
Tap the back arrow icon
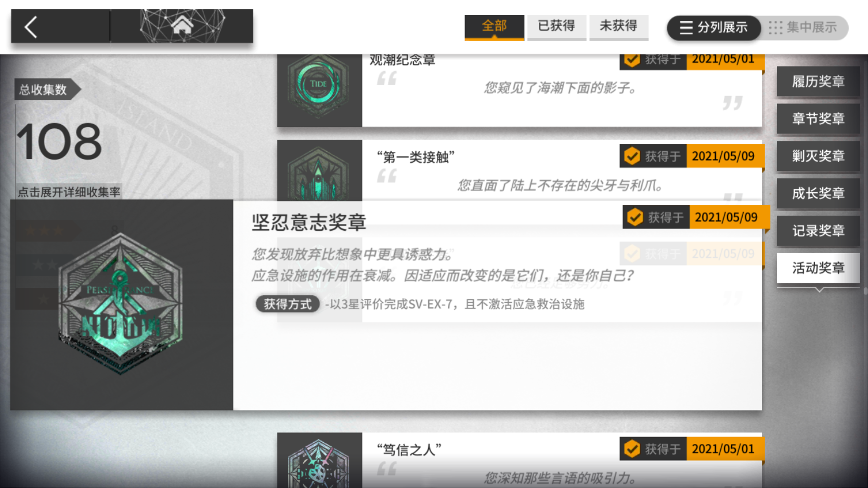31,27
